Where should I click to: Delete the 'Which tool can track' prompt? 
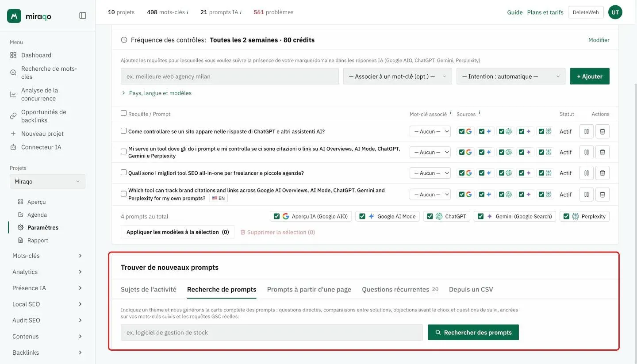tap(602, 194)
